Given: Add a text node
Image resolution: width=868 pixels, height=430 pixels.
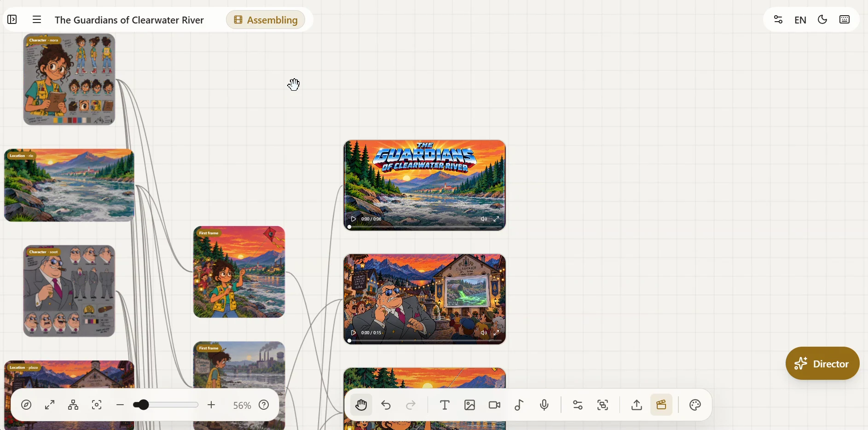Looking at the screenshot, I should pyautogui.click(x=445, y=405).
